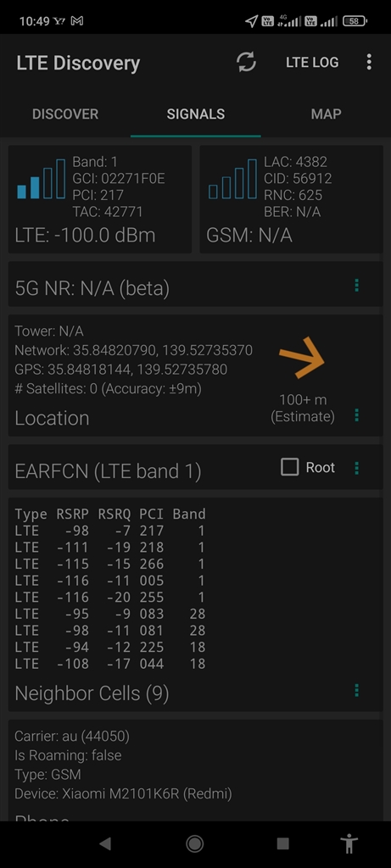Open options for Neighbor Cells card
This screenshot has width=391, height=868.
click(357, 690)
